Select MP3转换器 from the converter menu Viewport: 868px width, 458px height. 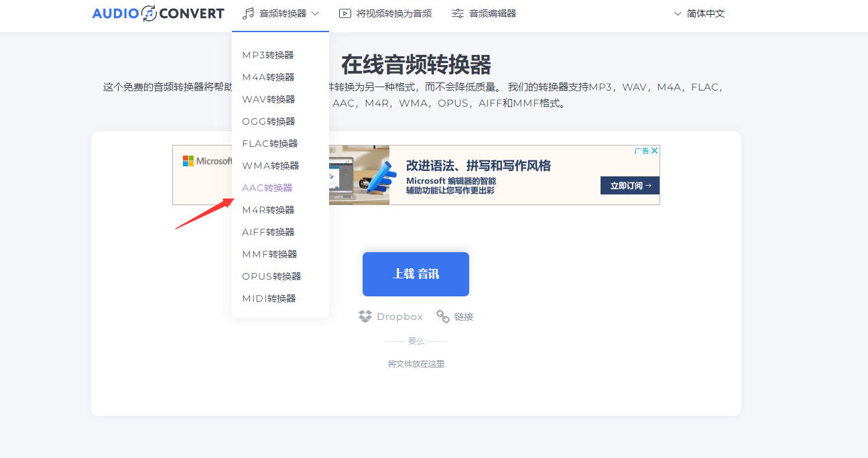click(x=267, y=55)
